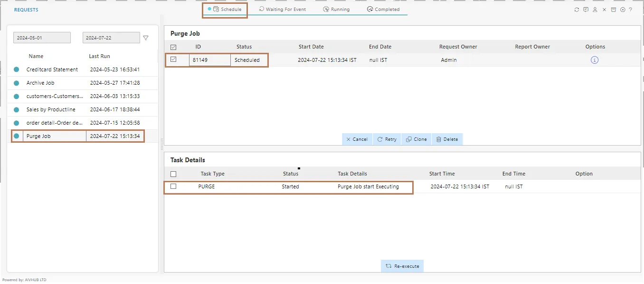644x284 pixels.
Task: Click status dot beside Sales by Productline
Action: click(x=17, y=109)
